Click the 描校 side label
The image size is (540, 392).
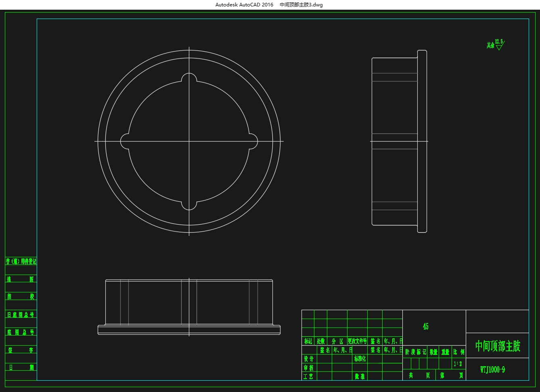click(x=21, y=296)
